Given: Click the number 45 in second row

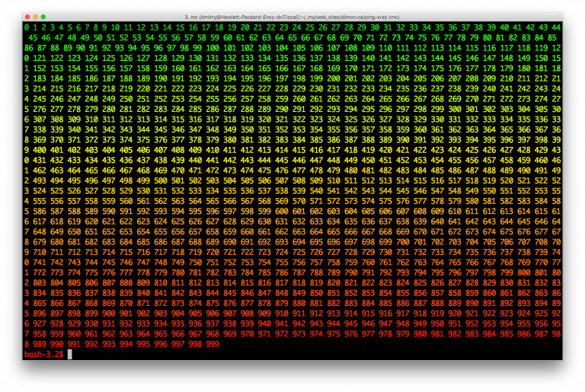Looking at the screenshot, I should [x=33, y=38].
